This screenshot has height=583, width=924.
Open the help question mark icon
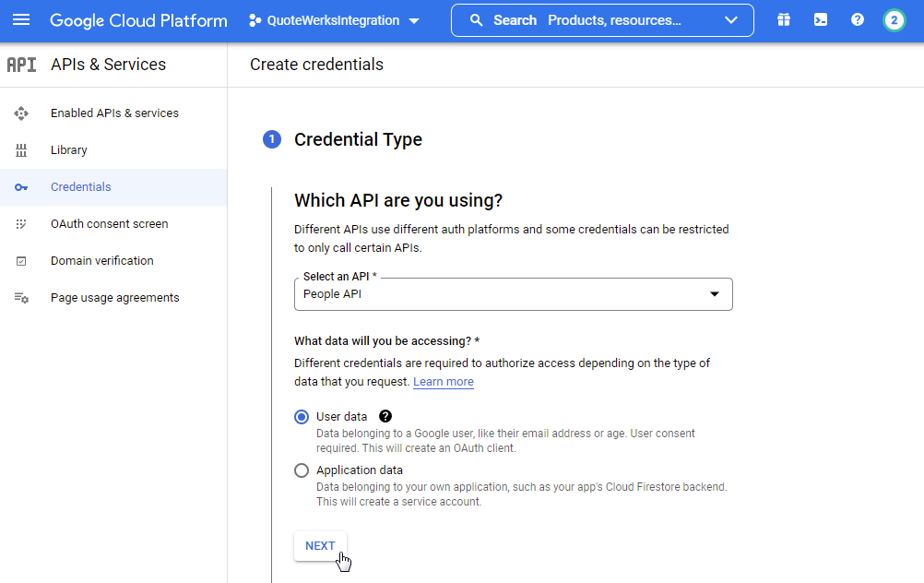(858, 20)
